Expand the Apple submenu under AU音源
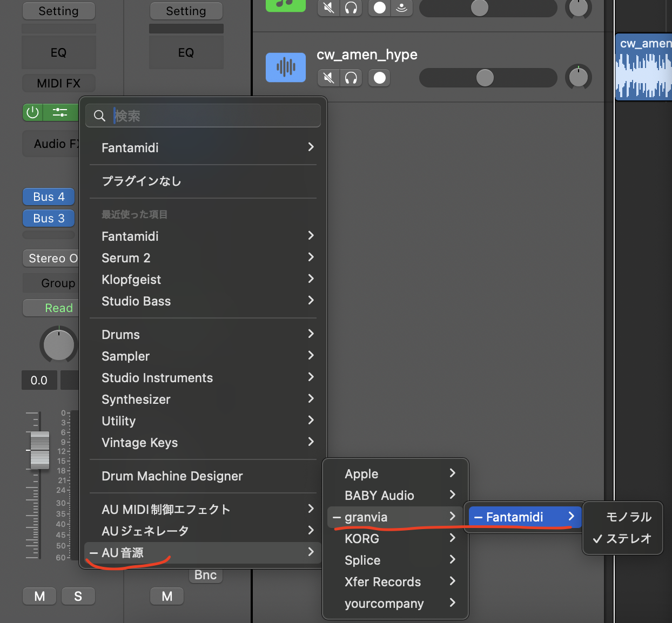Image resolution: width=672 pixels, height=623 pixels. 361,473
